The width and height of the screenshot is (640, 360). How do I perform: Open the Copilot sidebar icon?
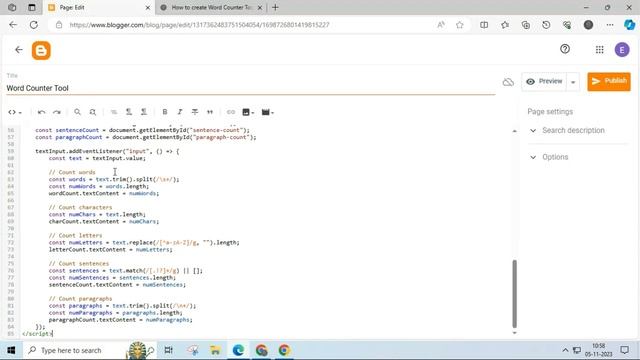629,25
